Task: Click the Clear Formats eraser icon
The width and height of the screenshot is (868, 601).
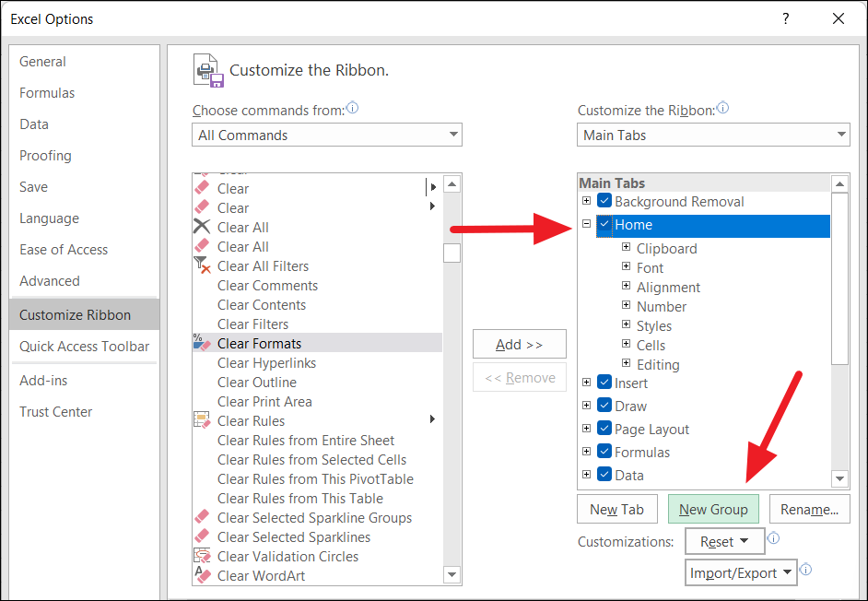Action: pyautogui.click(x=202, y=342)
